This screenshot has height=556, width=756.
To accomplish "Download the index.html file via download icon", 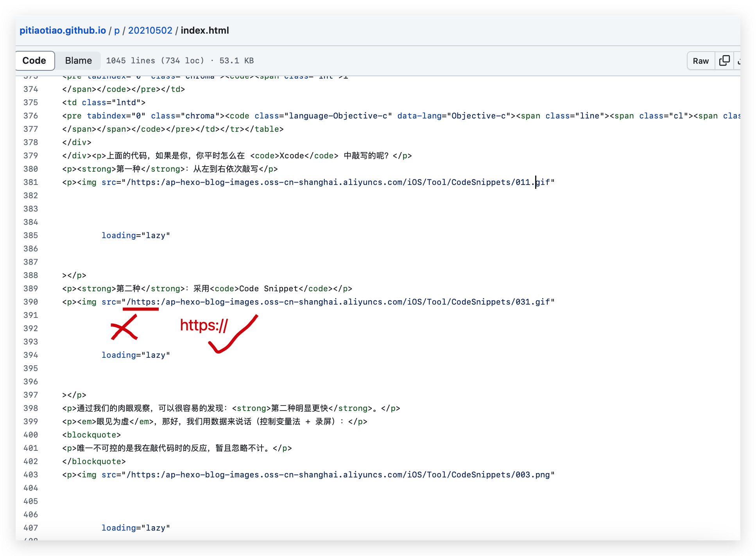I will coord(742,61).
